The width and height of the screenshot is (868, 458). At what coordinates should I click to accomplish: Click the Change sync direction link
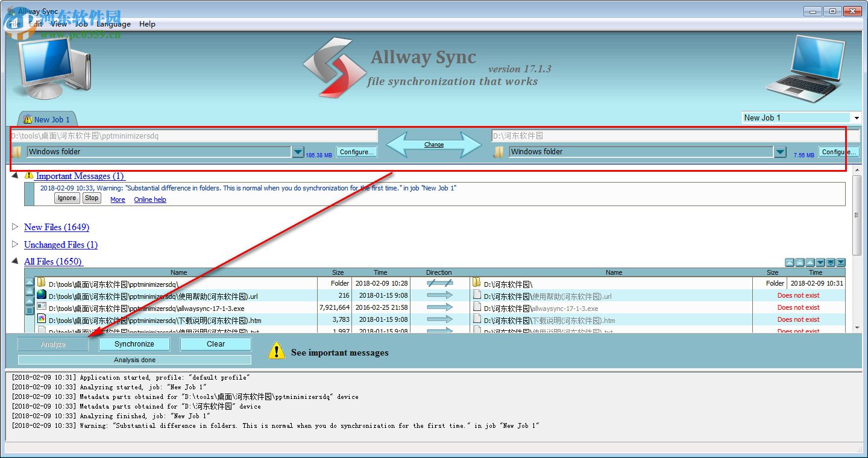click(x=434, y=145)
